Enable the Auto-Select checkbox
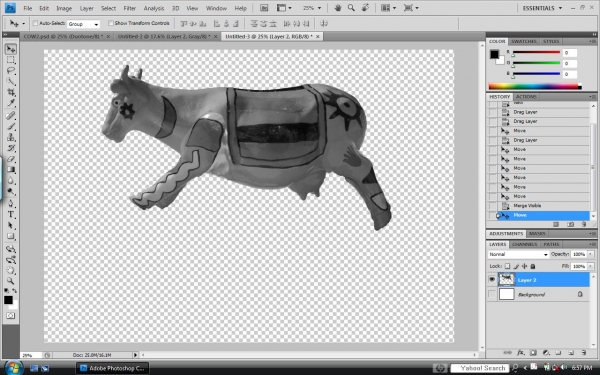Viewport: 600px width, 375px height. click(x=35, y=23)
